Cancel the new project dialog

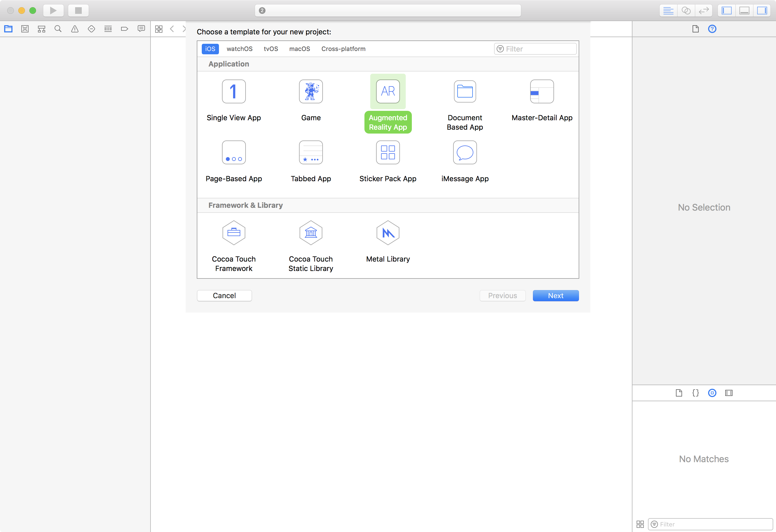pos(224,296)
